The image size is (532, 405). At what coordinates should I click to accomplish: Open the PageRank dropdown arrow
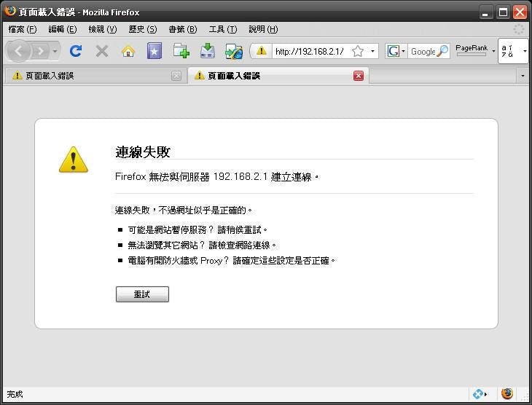[493, 51]
